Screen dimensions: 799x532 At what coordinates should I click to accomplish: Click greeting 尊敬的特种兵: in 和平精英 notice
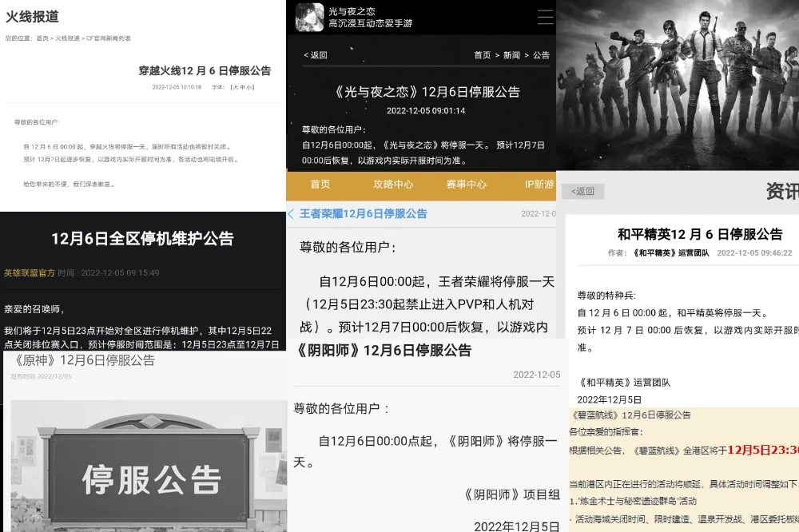[x=606, y=296]
